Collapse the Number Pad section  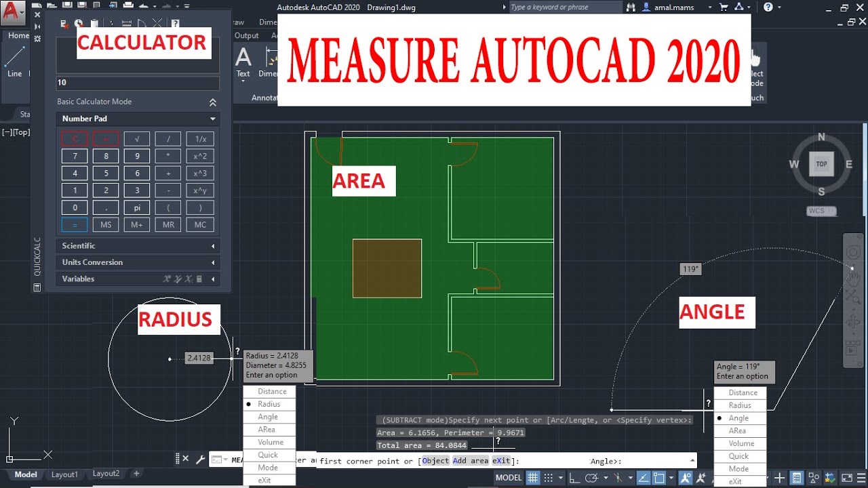[x=213, y=119]
